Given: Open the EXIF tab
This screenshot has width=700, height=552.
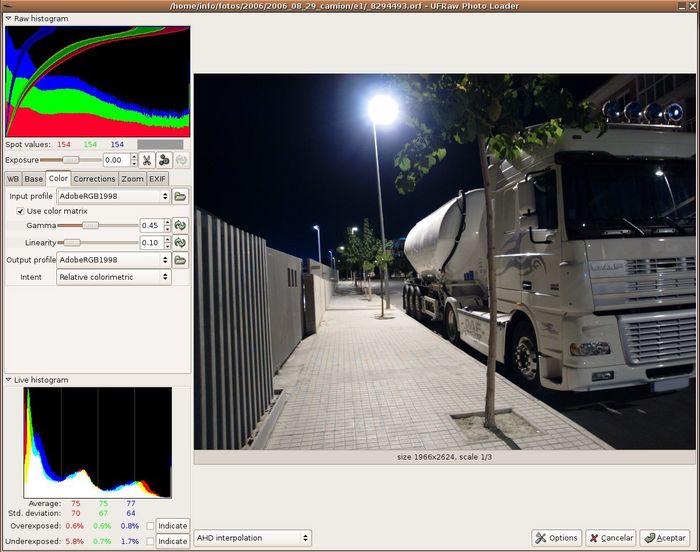Looking at the screenshot, I should pos(157,179).
